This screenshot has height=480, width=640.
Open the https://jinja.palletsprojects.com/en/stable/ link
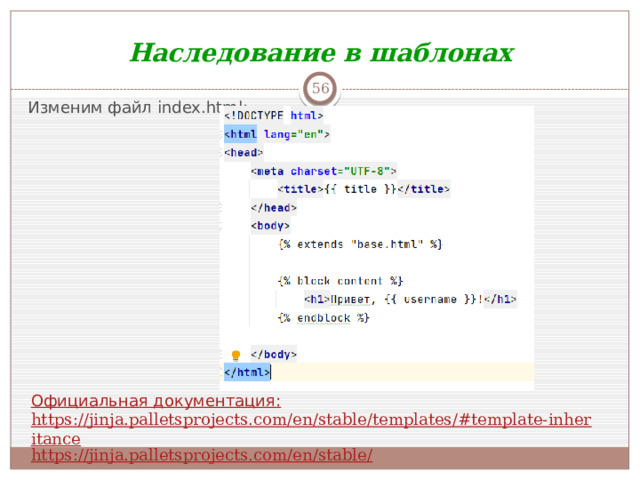[x=202, y=455]
